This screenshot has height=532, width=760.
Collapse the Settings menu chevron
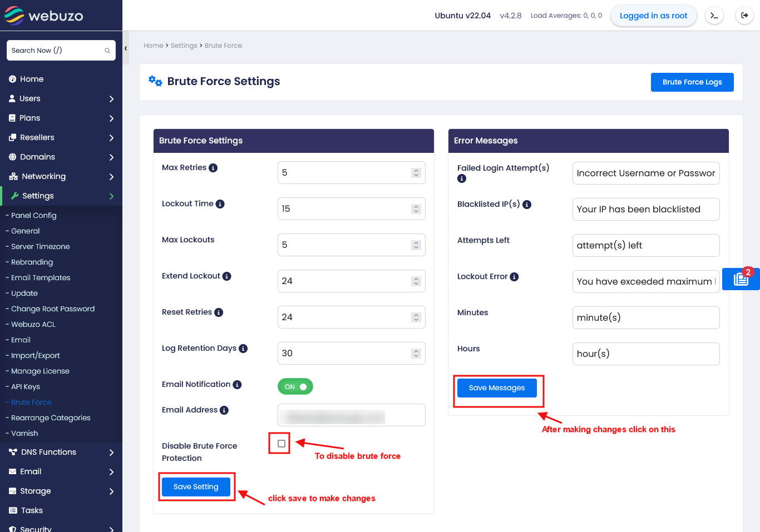click(111, 196)
